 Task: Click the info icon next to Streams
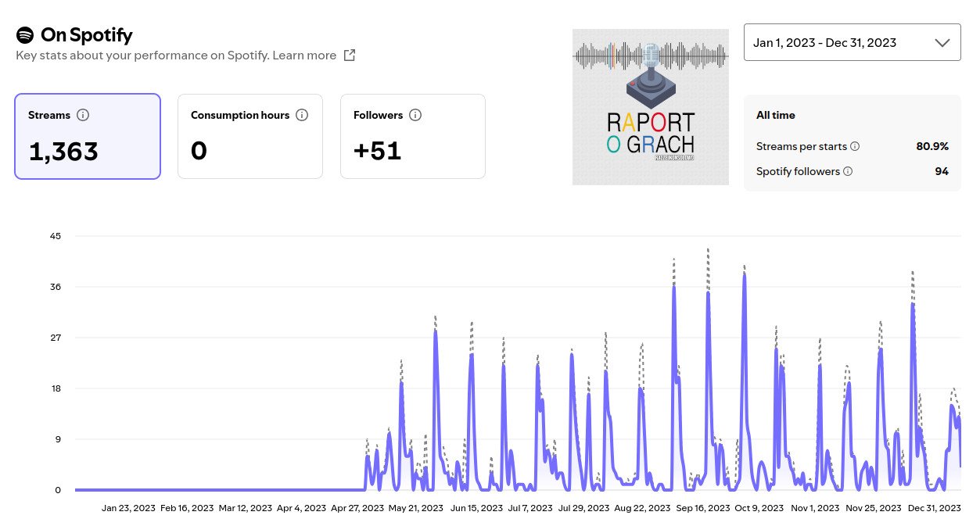point(83,115)
